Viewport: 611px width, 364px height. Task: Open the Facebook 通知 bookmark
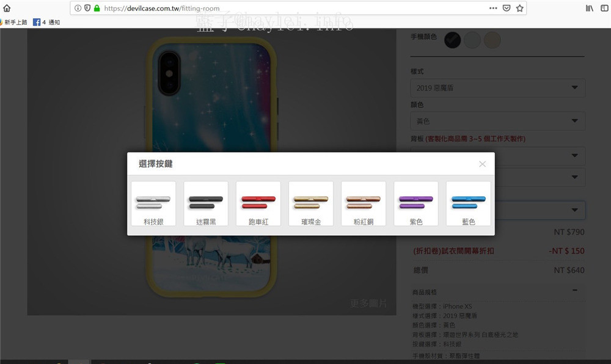pyautogui.click(x=46, y=22)
